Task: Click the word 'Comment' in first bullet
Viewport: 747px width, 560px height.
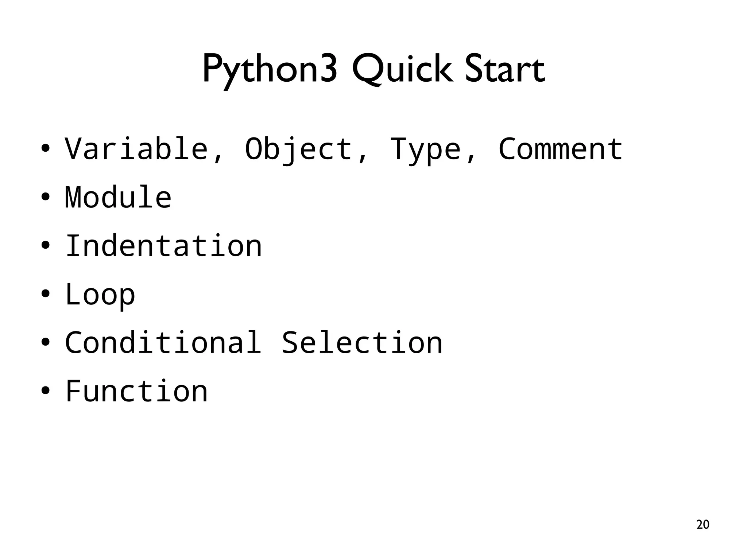Action: pyautogui.click(x=560, y=149)
